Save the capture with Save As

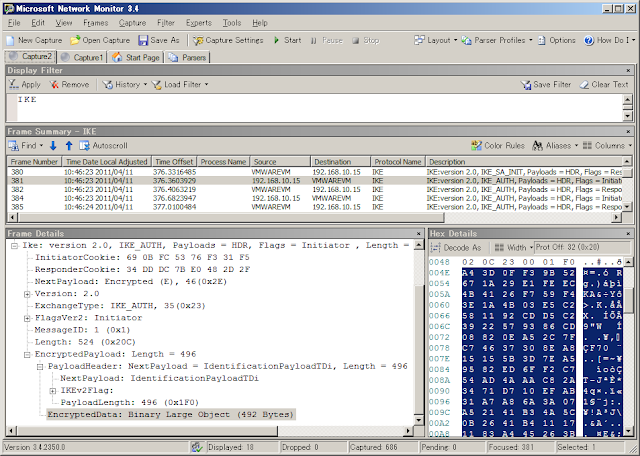[x=159, y=40]
